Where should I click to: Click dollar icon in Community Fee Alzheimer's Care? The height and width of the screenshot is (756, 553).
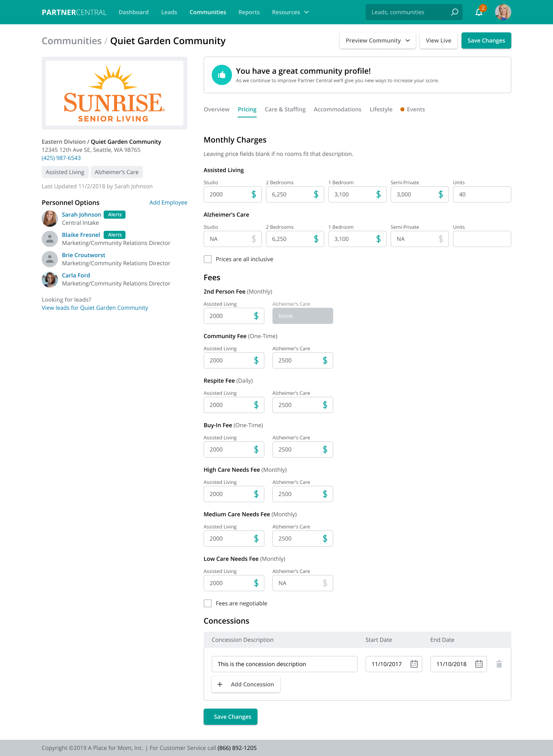tap(325, 360)
